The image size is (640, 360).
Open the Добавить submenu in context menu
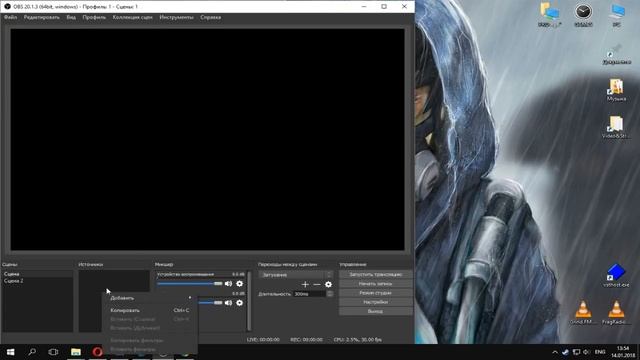150,298
